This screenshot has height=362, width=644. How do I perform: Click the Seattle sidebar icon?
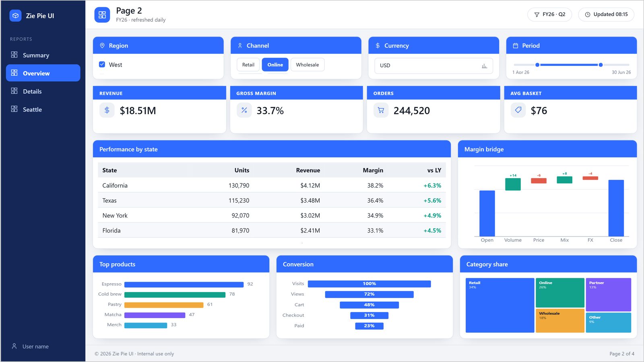(14, 109)
